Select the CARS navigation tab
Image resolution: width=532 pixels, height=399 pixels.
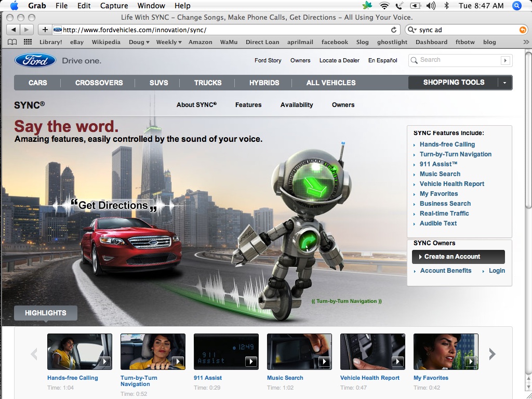[x=37, y=83]
